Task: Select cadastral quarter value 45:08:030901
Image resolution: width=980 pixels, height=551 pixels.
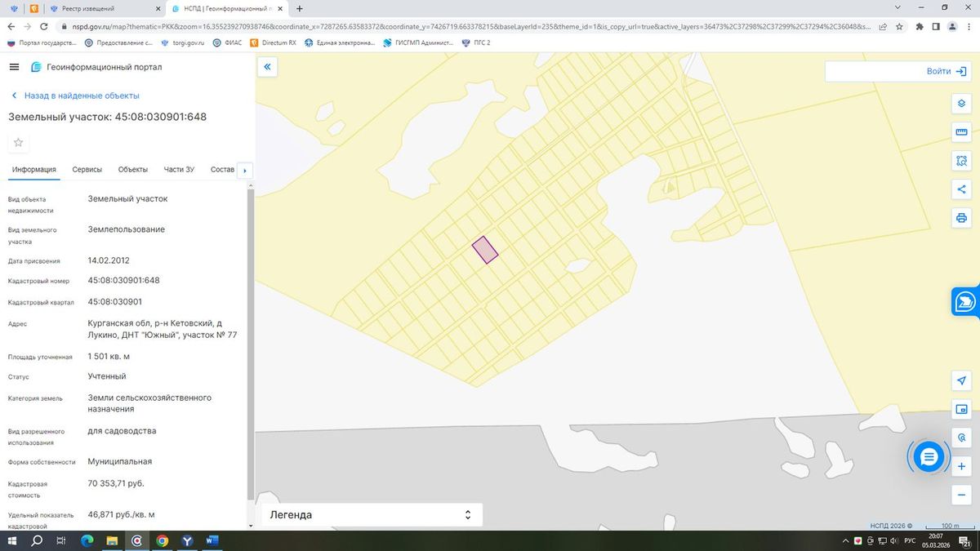Action: (x=114, y=301)
